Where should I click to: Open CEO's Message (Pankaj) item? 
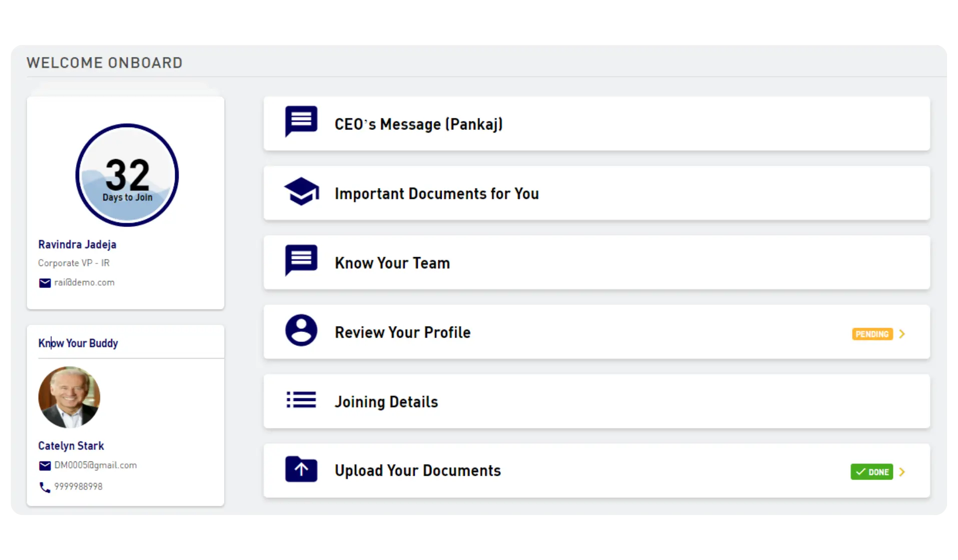click(596, 123)
